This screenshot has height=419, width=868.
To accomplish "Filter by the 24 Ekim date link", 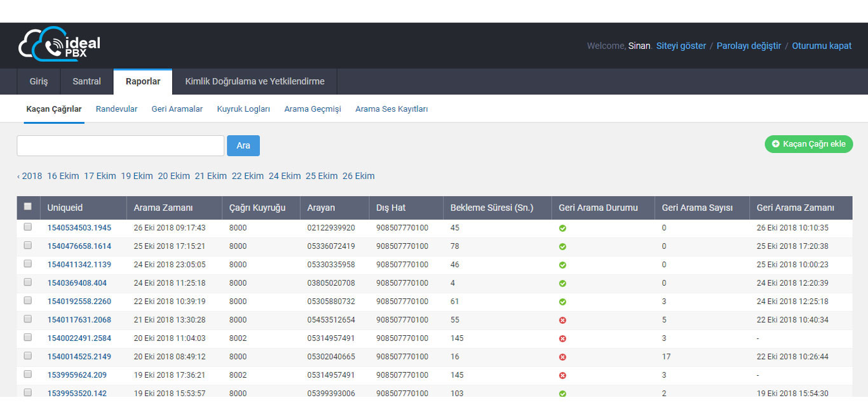I will point(285,176).
